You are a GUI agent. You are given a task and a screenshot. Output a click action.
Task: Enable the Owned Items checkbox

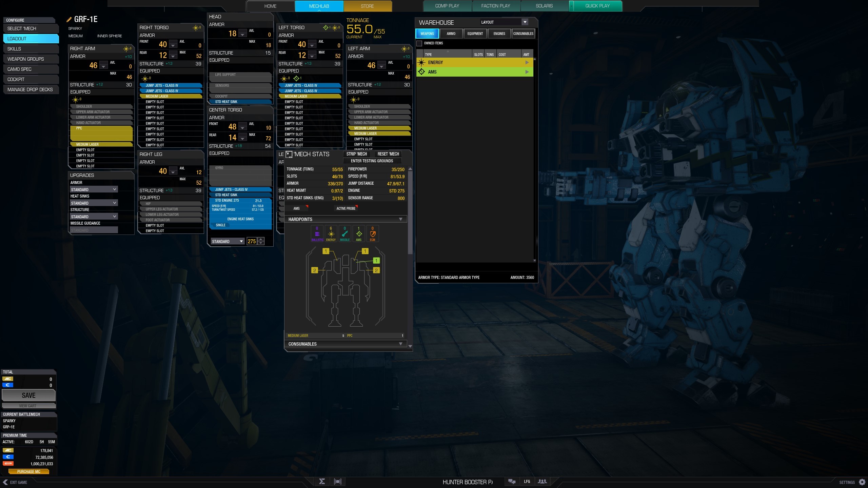coord(419,43)
